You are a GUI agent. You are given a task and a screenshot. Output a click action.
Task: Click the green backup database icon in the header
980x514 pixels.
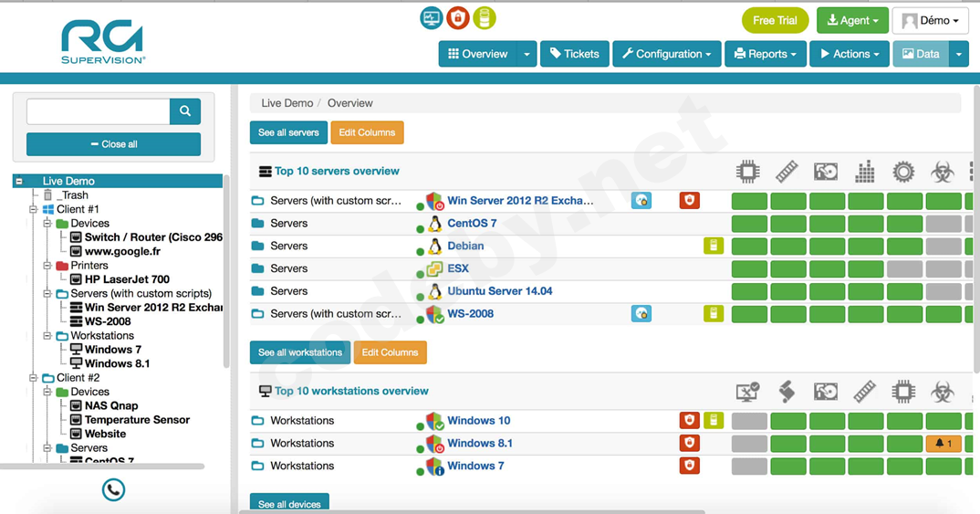[485, 18]
